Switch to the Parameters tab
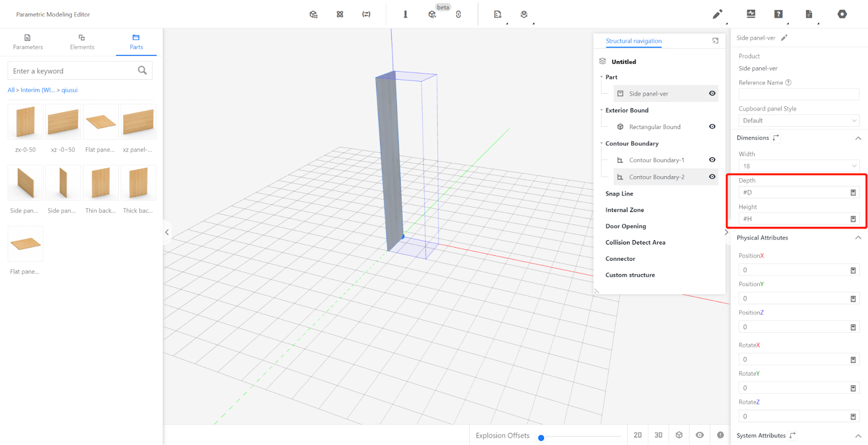The image size is (868, 445). pos(28,42)
